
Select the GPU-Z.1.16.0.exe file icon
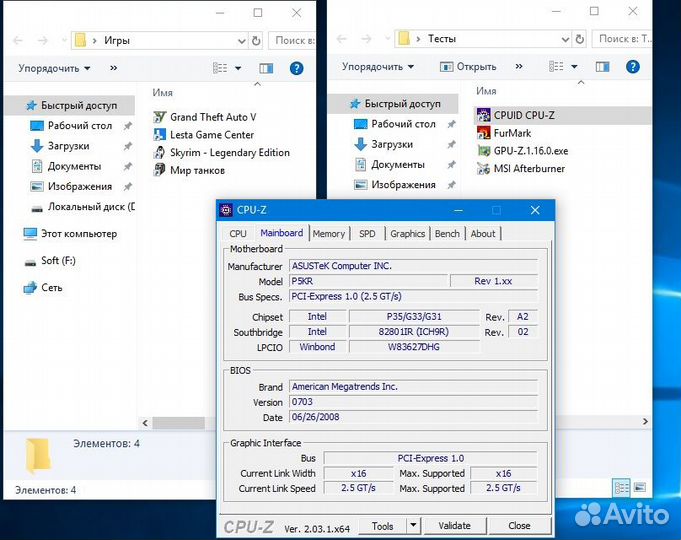point(483,151)
